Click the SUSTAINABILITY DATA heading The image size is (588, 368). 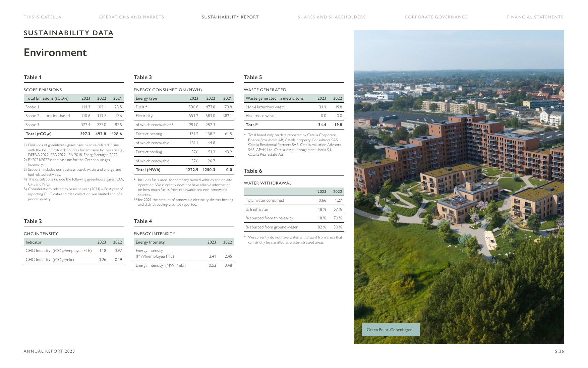click(68, 33)
